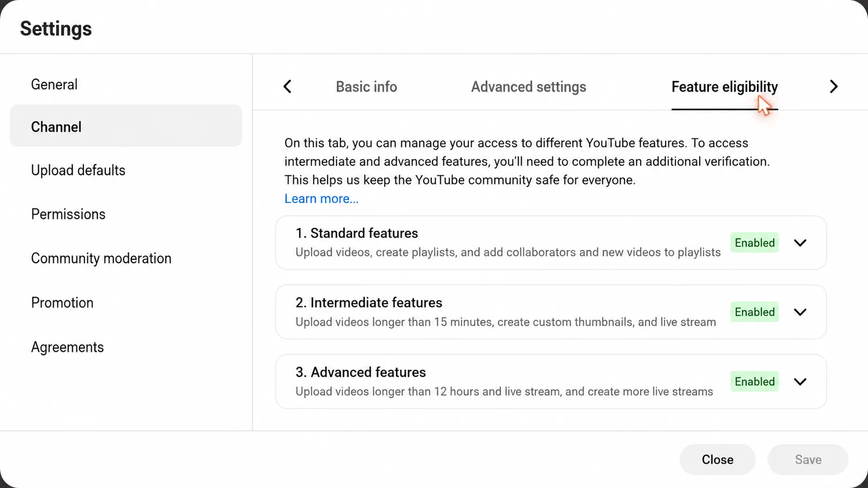Click the '3. Advanced features' heading
This screenshot has width=868, height=488.
(x=361, y=373)
